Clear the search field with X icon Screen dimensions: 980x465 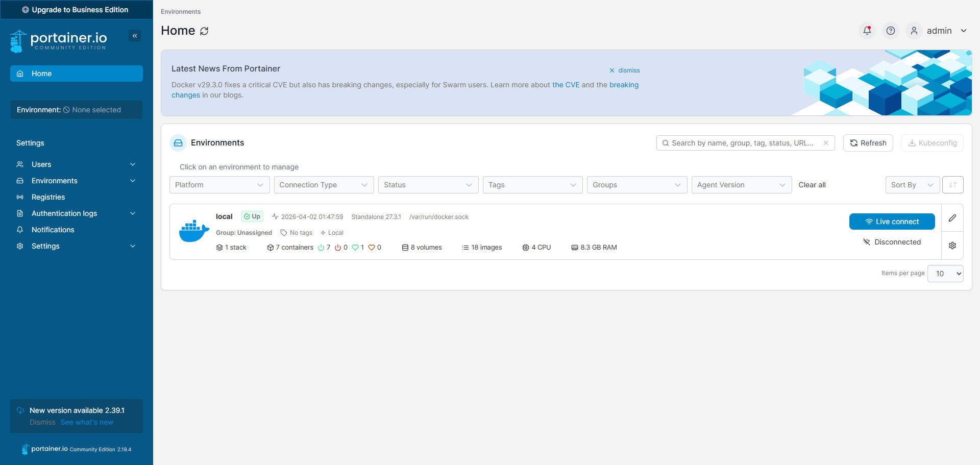tap(825, 143)
